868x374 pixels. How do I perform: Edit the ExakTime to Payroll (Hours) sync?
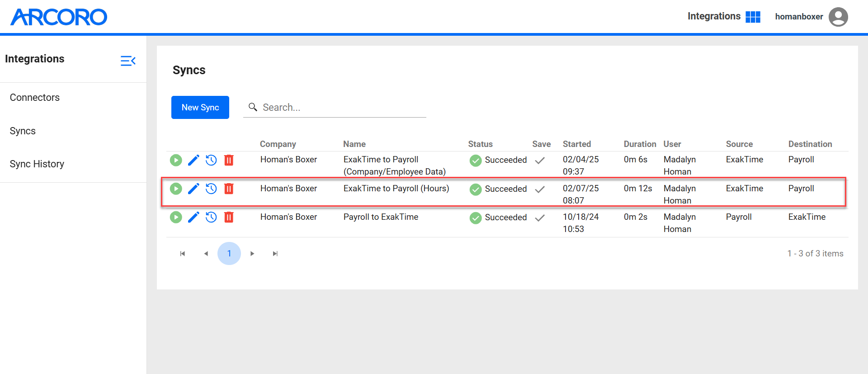click(193, 189)
